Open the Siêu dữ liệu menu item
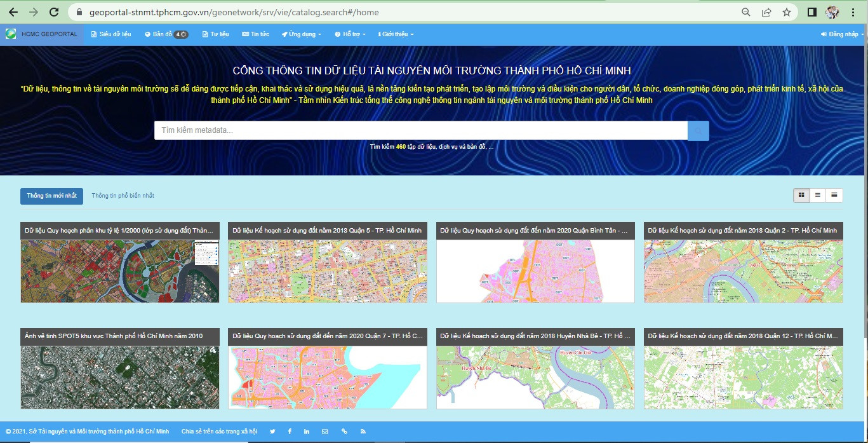868x443 pixels. pos(111,34)
